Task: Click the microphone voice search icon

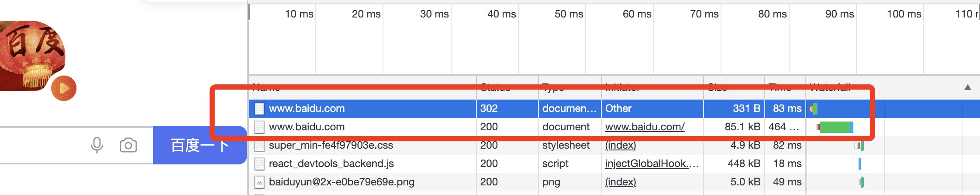Action: click(x=97, y=145)
